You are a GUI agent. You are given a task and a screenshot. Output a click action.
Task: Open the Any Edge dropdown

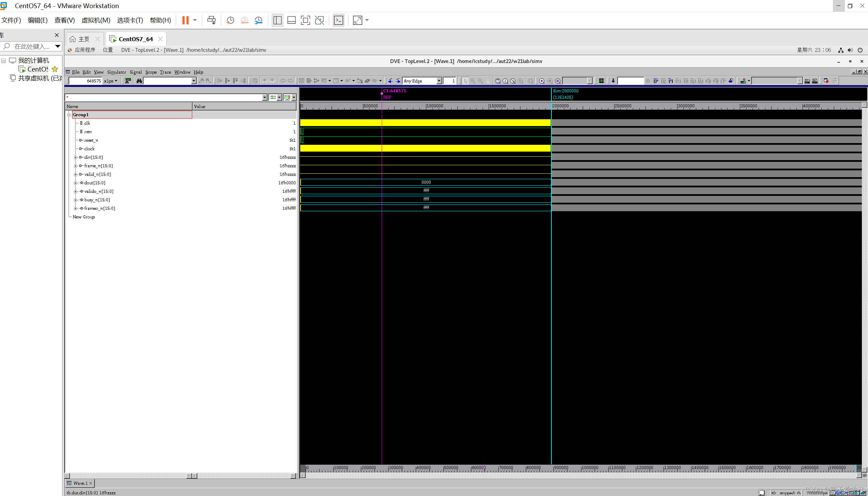(439, 81)
